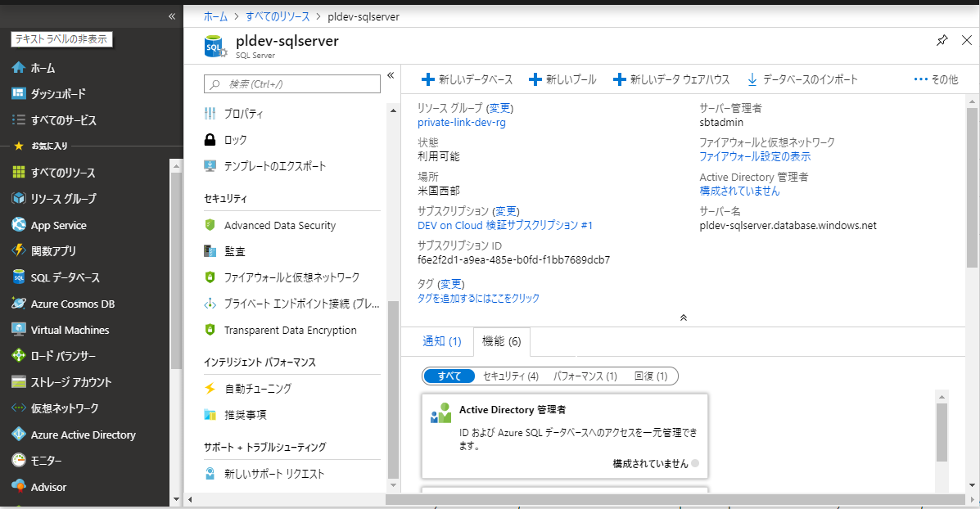The image size is (980, 509).
Task: Open 推奨事項 recommendations icon
Action: pos(210,415)
